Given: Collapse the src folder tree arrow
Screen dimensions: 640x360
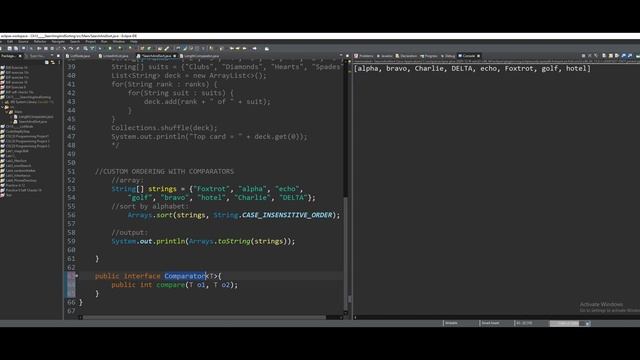Looking at the screenshot, I should click(x=2, y=107).
